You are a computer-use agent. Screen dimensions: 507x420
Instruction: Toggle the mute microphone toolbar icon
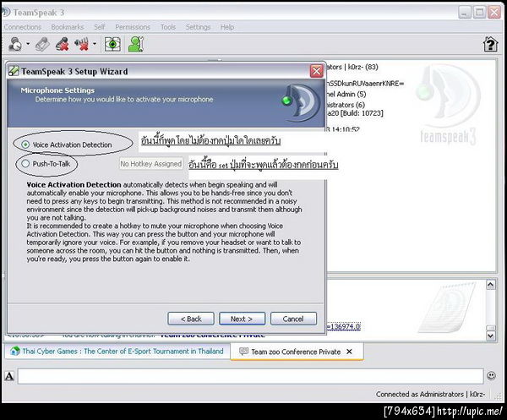pyautogui.click(x=63, y=44)
